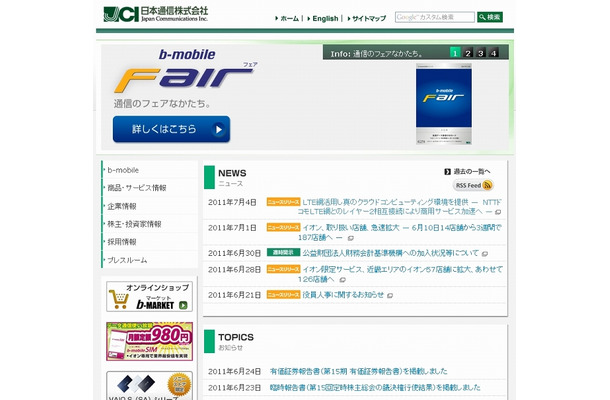Image resolution: width=610 pixels, height=400 pixels.
Task: Select the date 2011年6月30日
Action: click(234, 253)
